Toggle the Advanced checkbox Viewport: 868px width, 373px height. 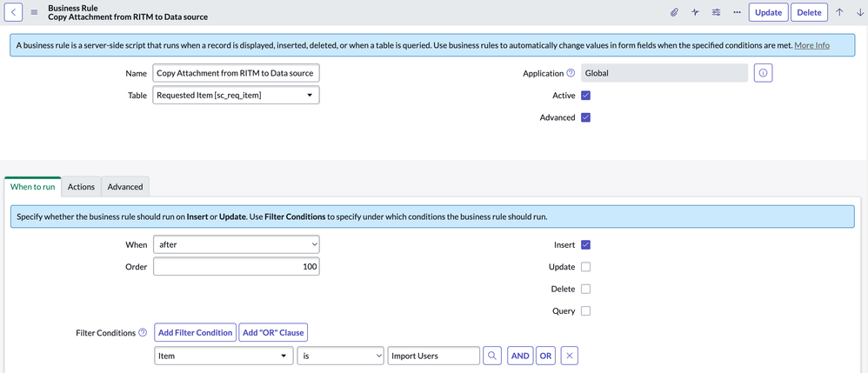pyautogui.click(x=585, y=117)
